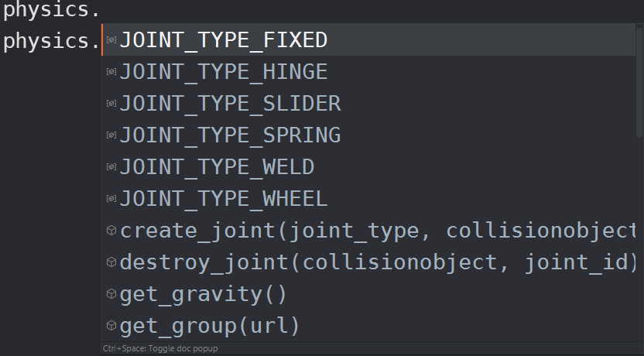Click the function cube icon beside get_gravity()
The width and height of the screenshot is (644, 356).
[x=111, y=293]
